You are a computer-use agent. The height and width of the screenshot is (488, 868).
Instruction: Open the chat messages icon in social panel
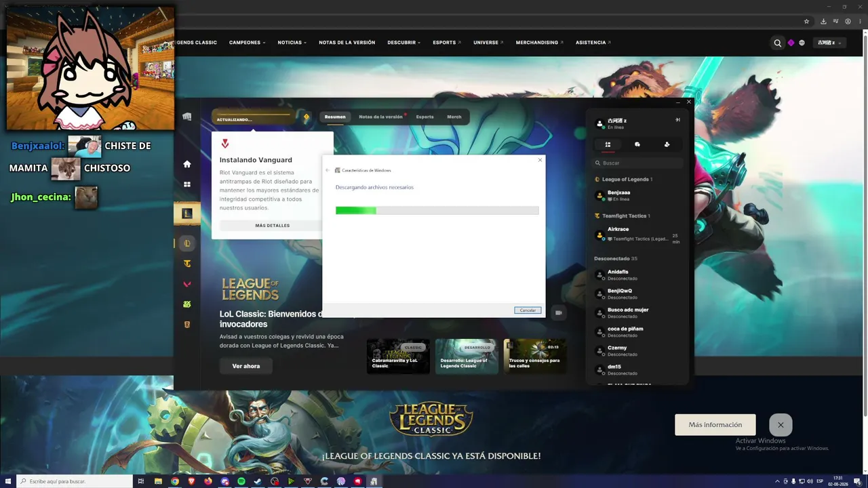[x=637, y=144]
